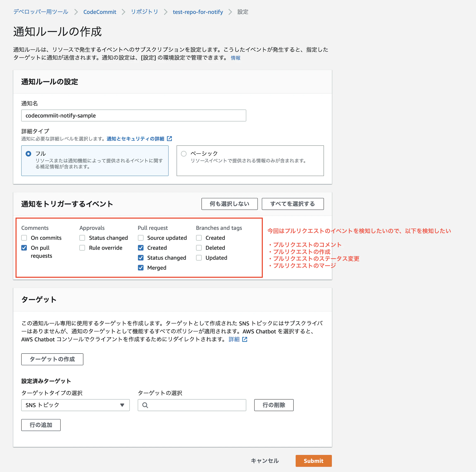Click キャンセル button
Viewport: 476px width, 472px height.
(x=265, y=461)
